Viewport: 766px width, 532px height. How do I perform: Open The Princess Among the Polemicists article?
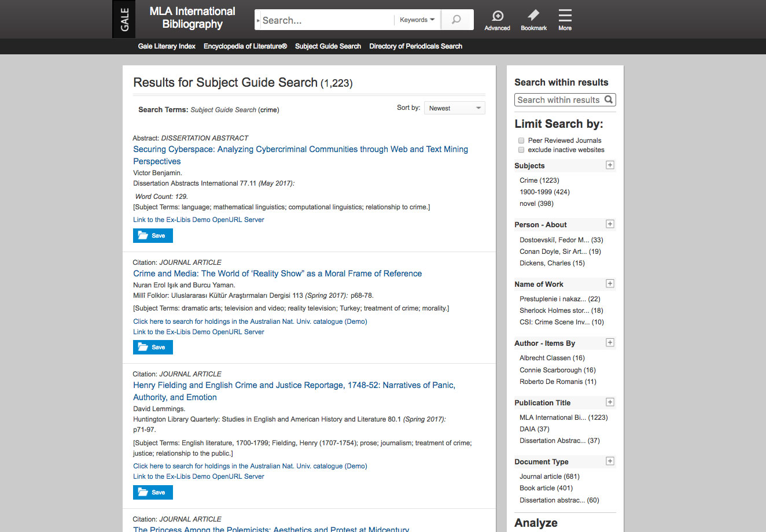[271, 529]
